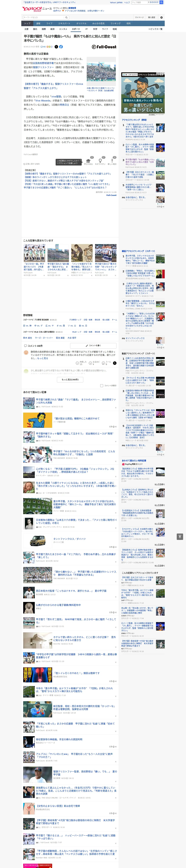Viewport: 186px width, 868px height.
Task: Open 購入履歴 link
Action: pos(152,18)
